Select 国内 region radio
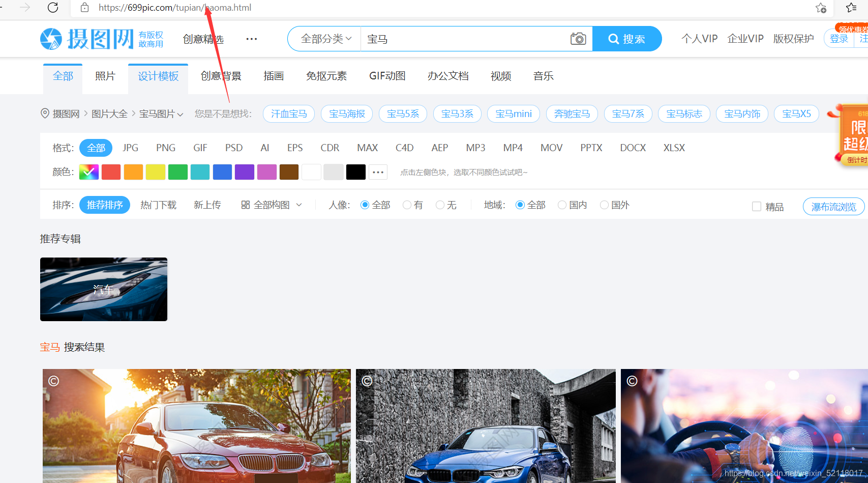 (x=562, y=205)
